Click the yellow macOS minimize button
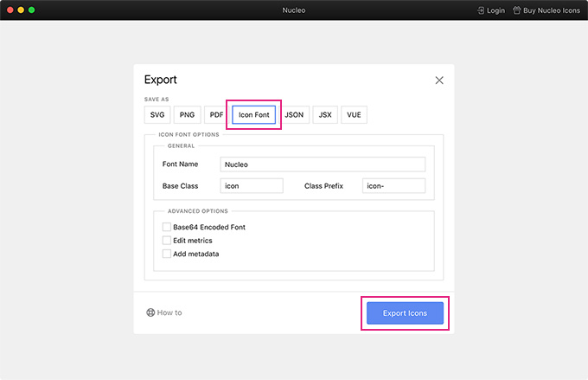The image size is (588, 380). pos(21,10)
